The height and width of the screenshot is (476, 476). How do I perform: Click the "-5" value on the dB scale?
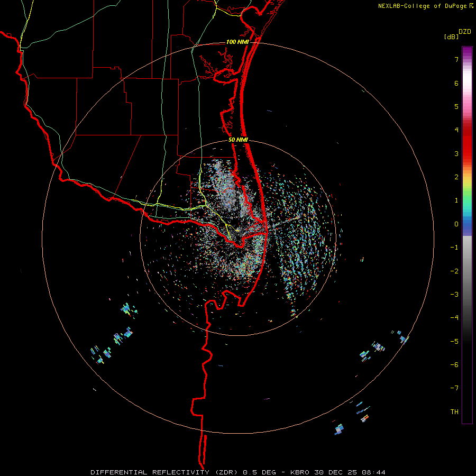click(454, 342)
